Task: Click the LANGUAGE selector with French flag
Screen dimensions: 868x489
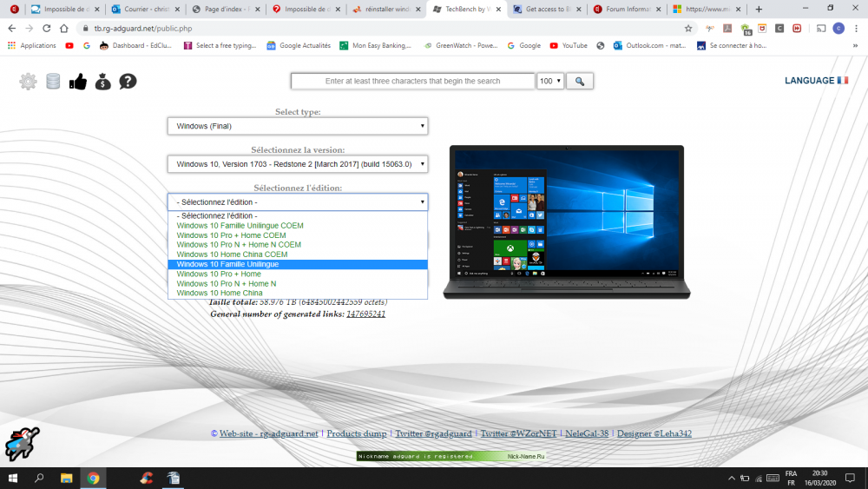Action: point(816,81)
